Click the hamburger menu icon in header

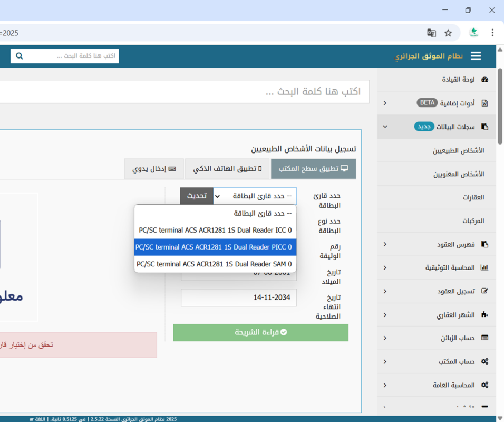[x=476, y=56]
